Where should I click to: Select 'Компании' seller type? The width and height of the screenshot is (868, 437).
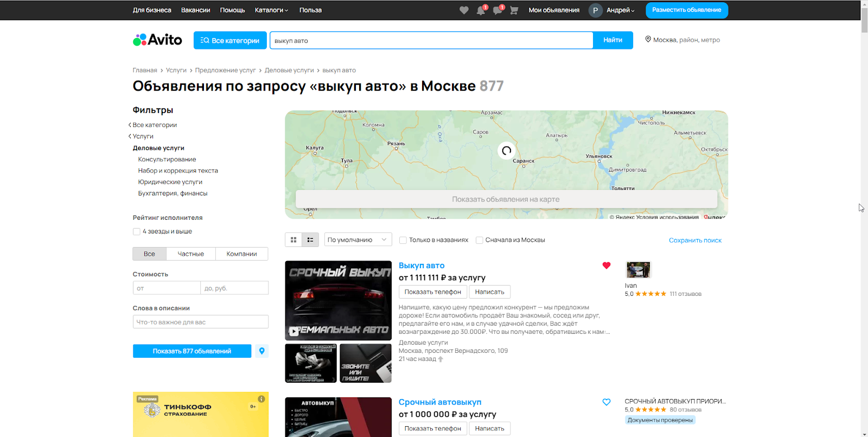242,254
